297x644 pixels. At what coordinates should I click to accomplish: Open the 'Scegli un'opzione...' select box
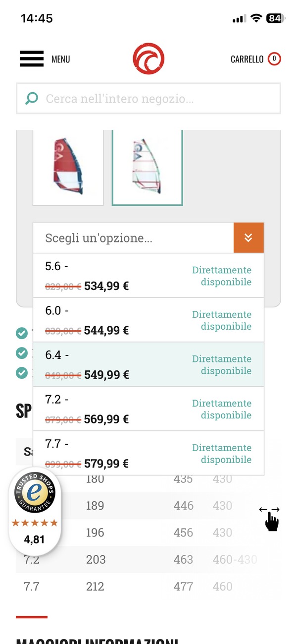point(134,238)
